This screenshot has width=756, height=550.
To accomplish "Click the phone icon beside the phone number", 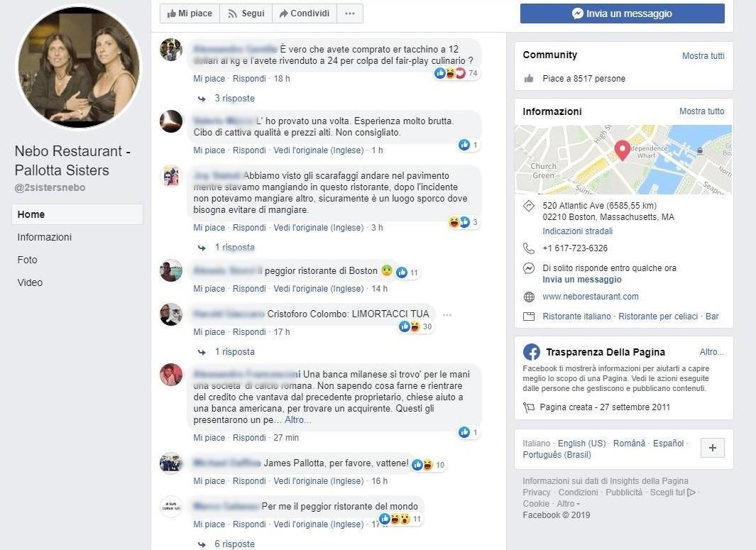I will coord(529,248).
